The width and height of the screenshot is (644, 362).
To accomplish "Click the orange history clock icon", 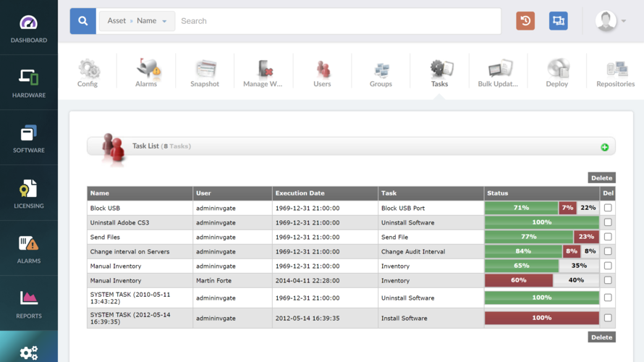I will 525,21.
